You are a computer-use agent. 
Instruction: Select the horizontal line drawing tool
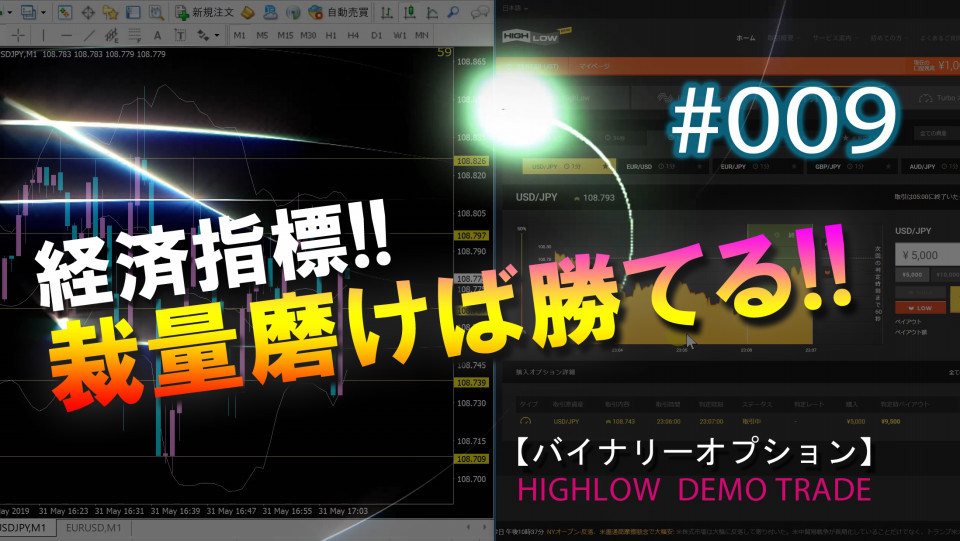click(66, 35)
